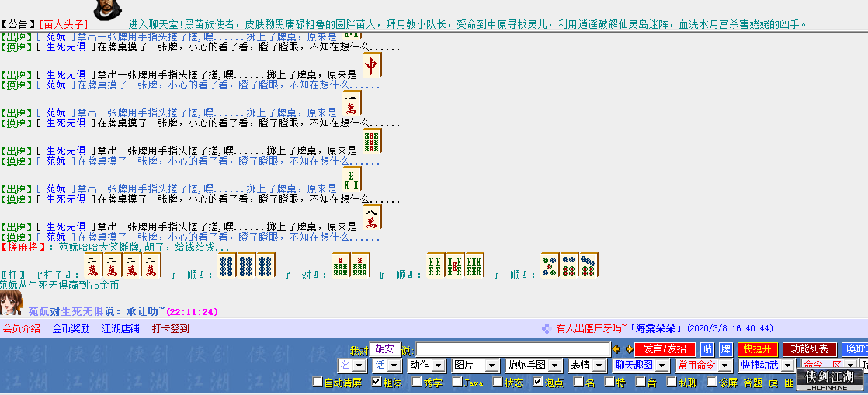Viewport: 868px width, 395px height.
Task: Click the discarded 一萬 mahjong tile
Action: pyautogui.click(x=352, y=103)
